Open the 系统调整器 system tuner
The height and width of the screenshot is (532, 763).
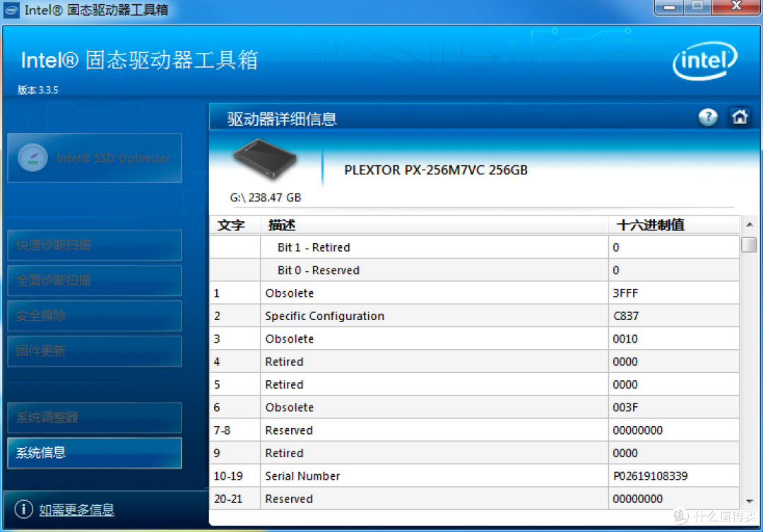[x=94, y=418]
